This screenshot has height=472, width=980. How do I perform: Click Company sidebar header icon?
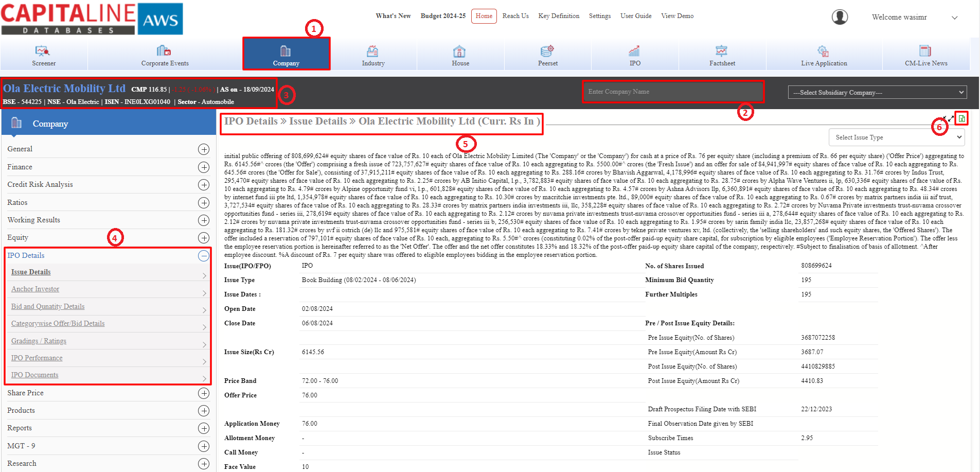tap(16, 123)
